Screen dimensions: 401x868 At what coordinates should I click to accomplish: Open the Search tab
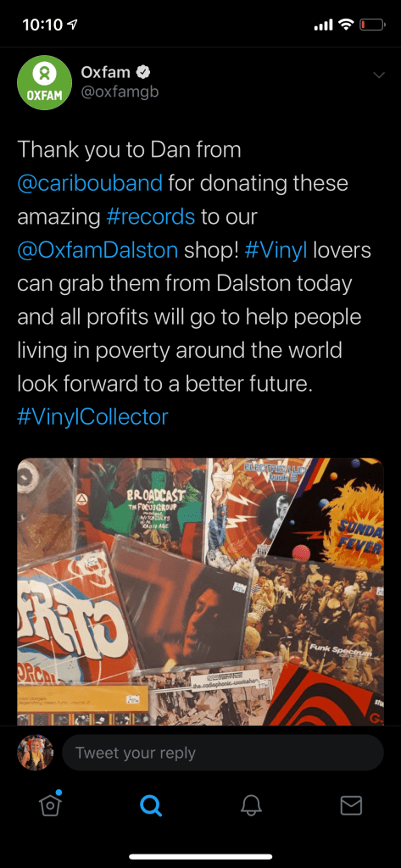[x=151, y=805]
